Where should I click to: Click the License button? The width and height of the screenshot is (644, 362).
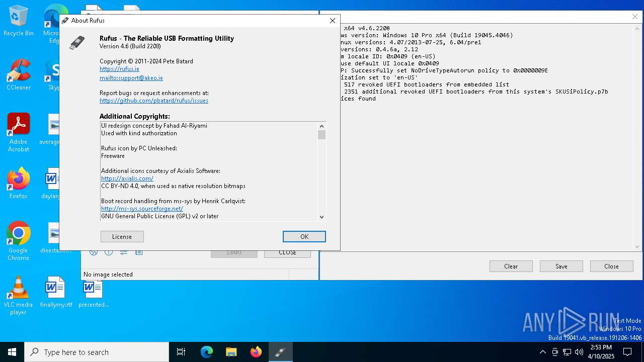(x=122, y=237)
